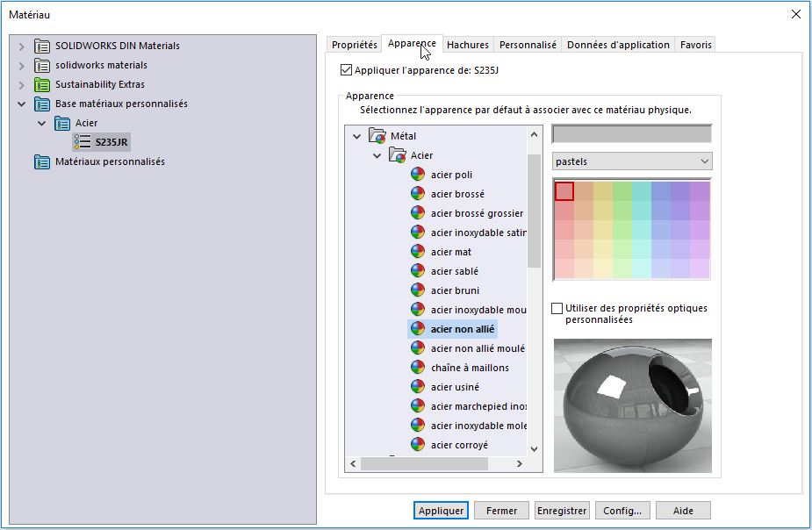Expand Sustainability Extras library

(x=21, y=85)
